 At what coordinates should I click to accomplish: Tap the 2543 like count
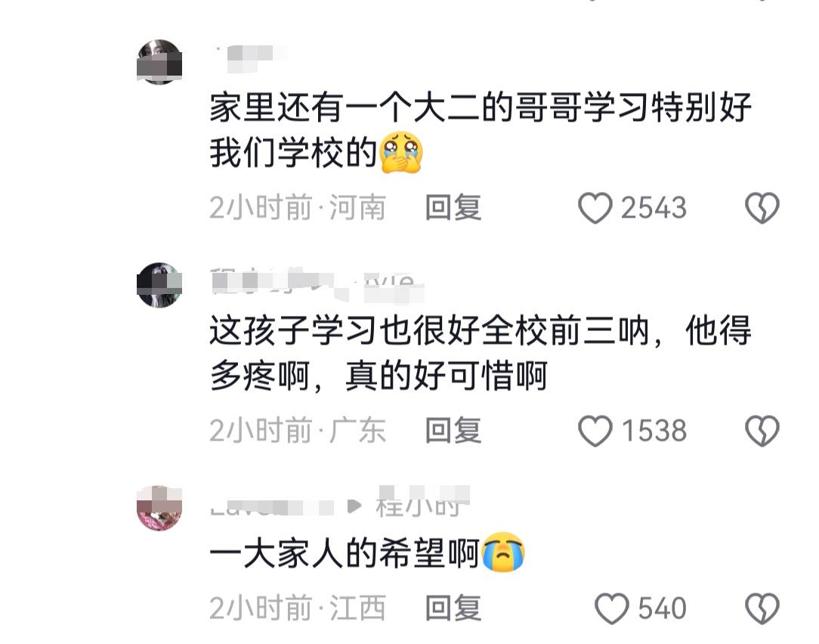[654, 208]
